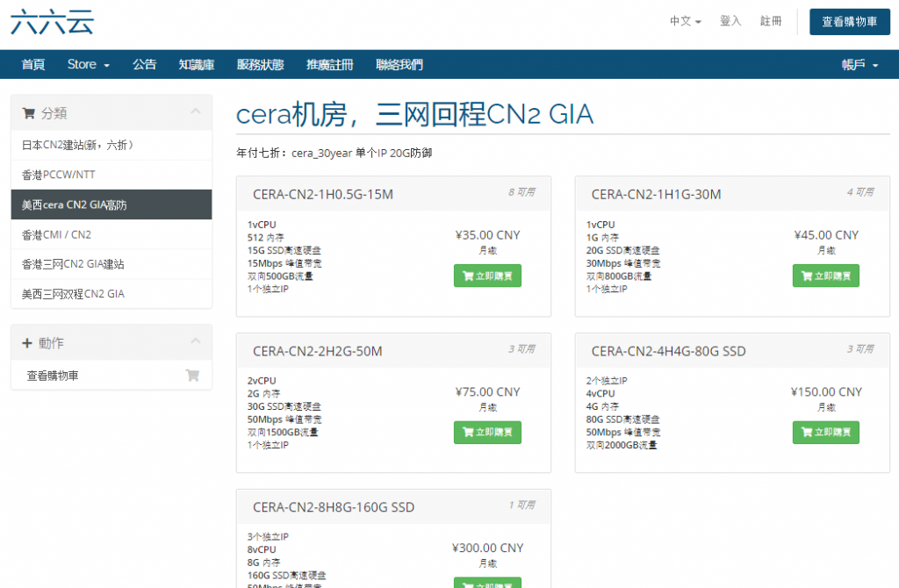Collapse the 動作 panel using its chevron
This screenshot has width=899, height=588.
pyautogui.click(x=195, y=342)
